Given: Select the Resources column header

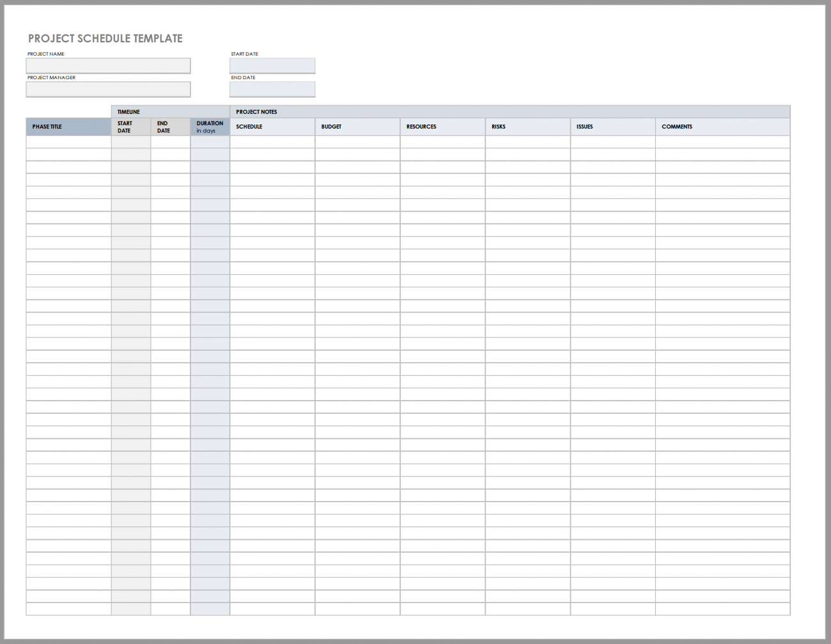Looking at the screenshot, I should click(442, 126).
